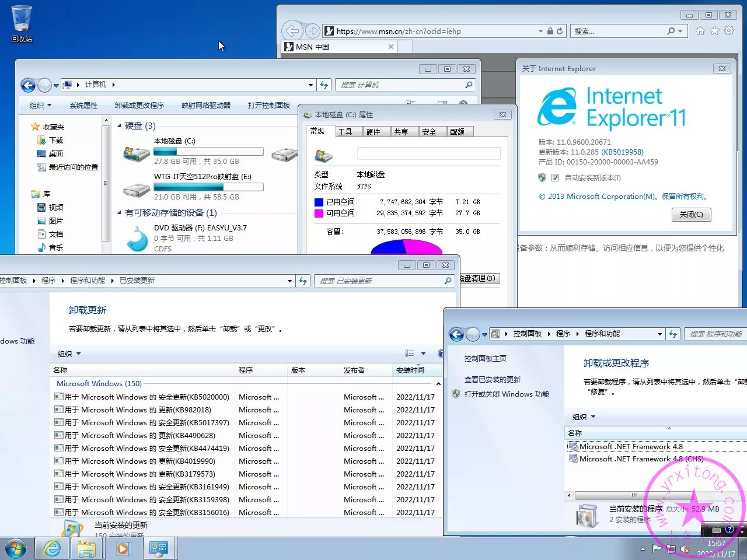Click the Action Center flag tray icon
Viewport: 747px width, 560px height.
click(657, 549)
